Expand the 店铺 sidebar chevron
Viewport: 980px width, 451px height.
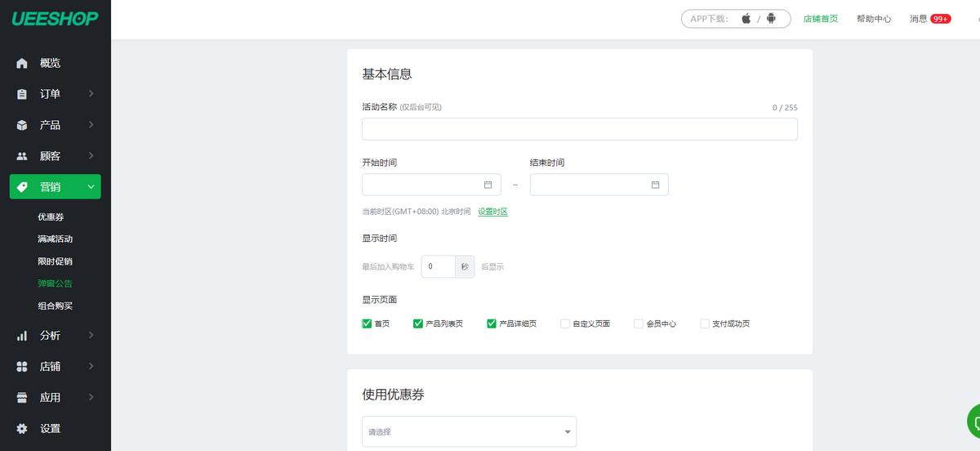(91, 366)
